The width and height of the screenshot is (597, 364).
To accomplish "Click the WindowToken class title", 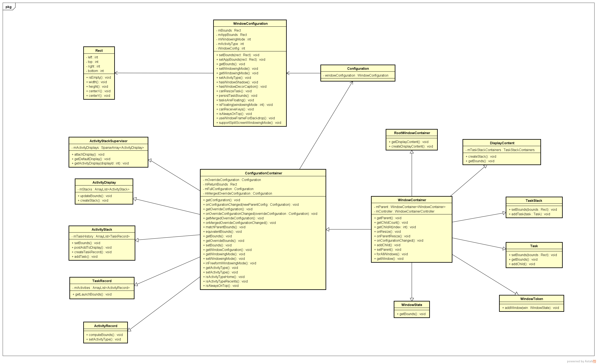I will 531,299.
